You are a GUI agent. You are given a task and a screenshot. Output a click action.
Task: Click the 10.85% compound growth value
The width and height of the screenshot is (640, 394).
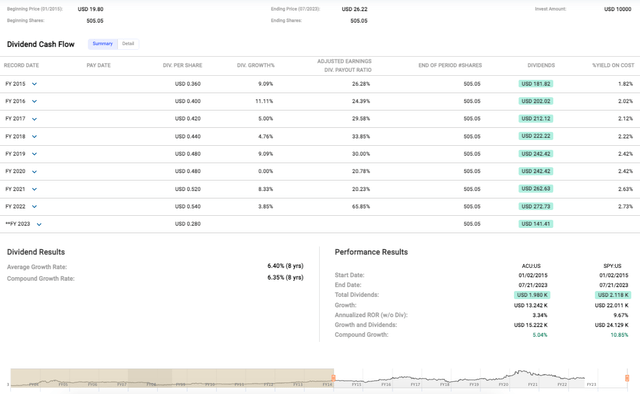[x=619, y=335]
